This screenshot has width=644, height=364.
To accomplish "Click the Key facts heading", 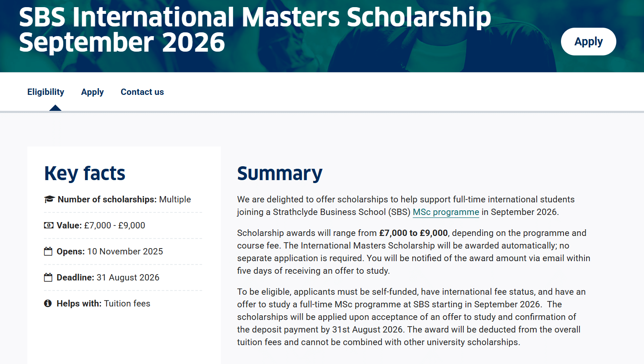I will 85,173.
